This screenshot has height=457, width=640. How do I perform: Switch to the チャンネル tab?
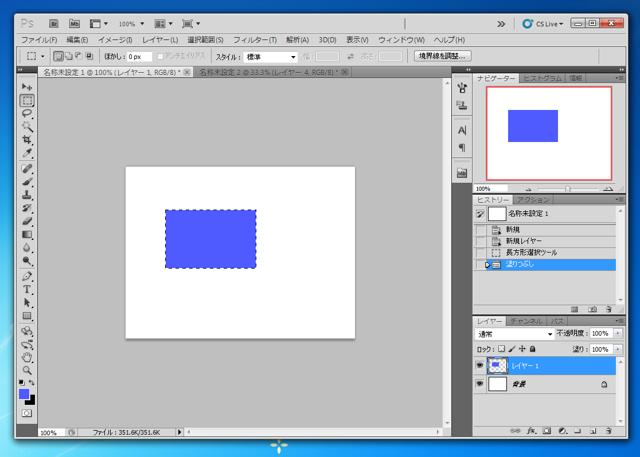[526, 321]
